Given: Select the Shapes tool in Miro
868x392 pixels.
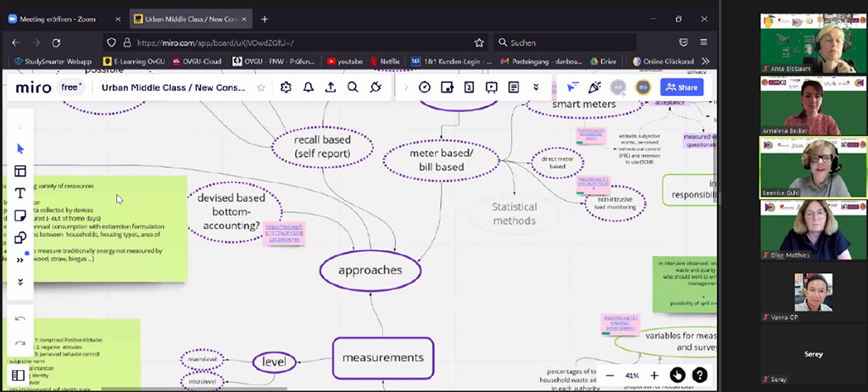Looking at the screenshot, I should [x=20, y=238].
